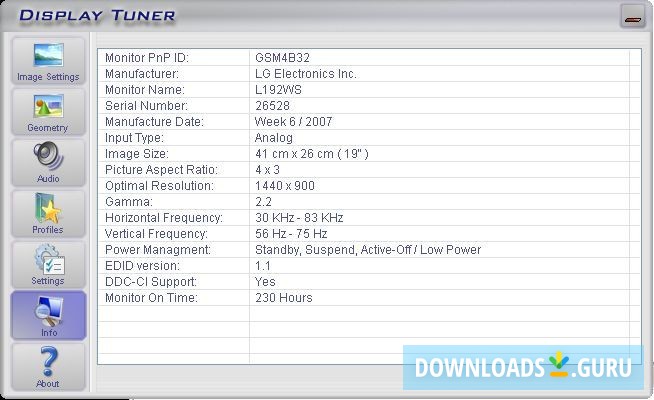Select the Input Type label
Screen dimensions: 654x400
[134, 138]
